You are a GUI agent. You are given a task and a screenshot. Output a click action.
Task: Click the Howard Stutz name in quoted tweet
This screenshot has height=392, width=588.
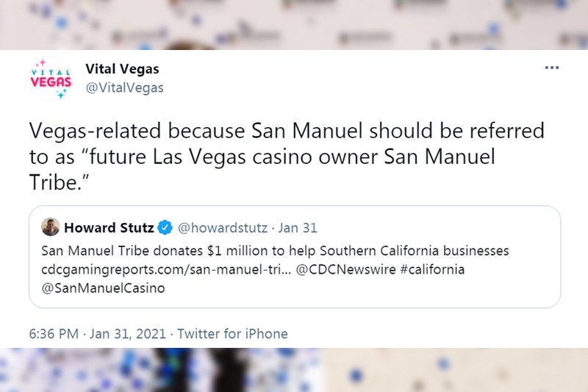109,228
